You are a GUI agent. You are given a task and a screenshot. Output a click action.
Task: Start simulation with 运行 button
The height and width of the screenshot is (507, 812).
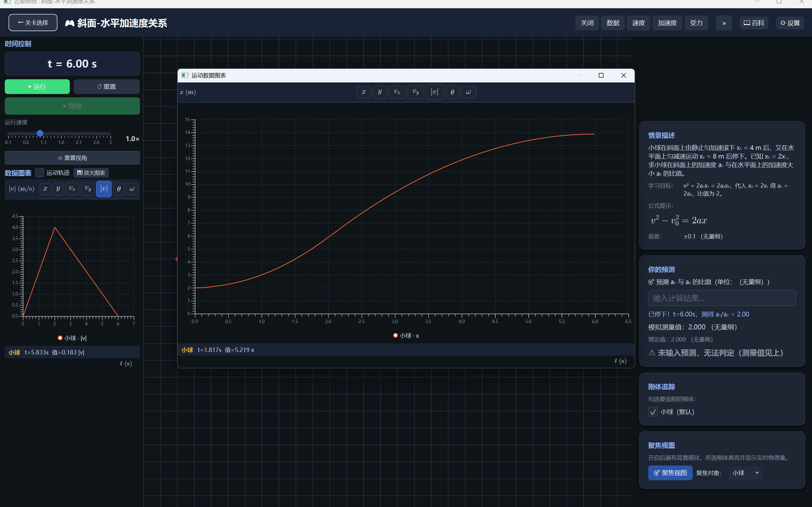point(37,87)
